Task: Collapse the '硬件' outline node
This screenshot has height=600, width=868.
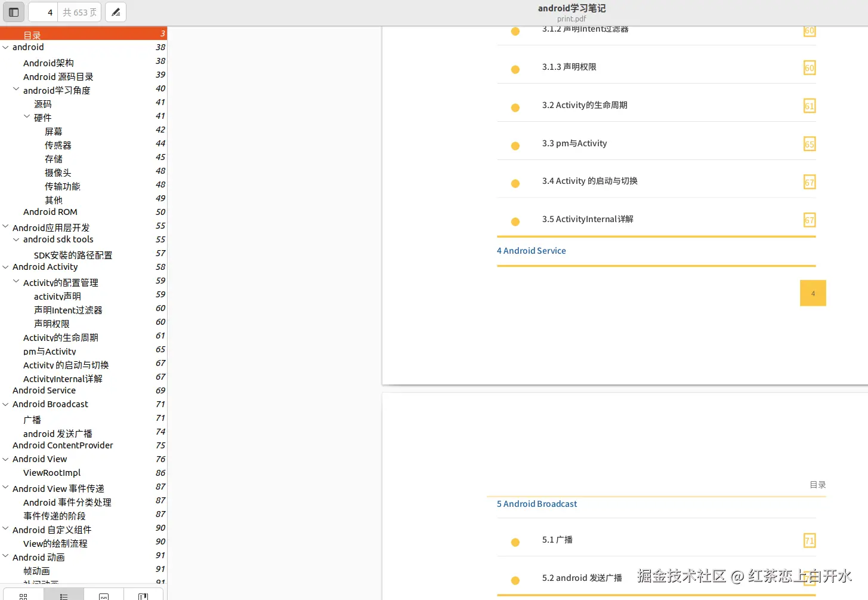Action: [x=27, y=117]
